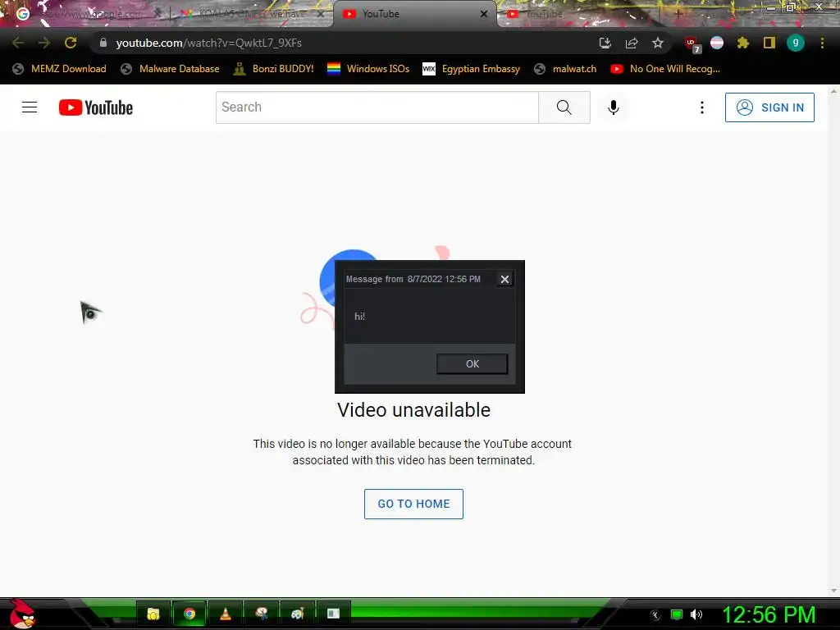This screenshot has height=630, width=840.
Task: Open the Chrome three-dot menu
Action: [x=822, y=43]
